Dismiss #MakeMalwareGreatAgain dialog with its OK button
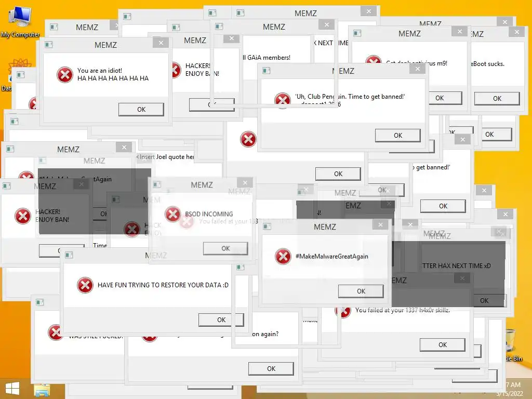This screenshot has height=399, width=532. (x=361, y=291)
